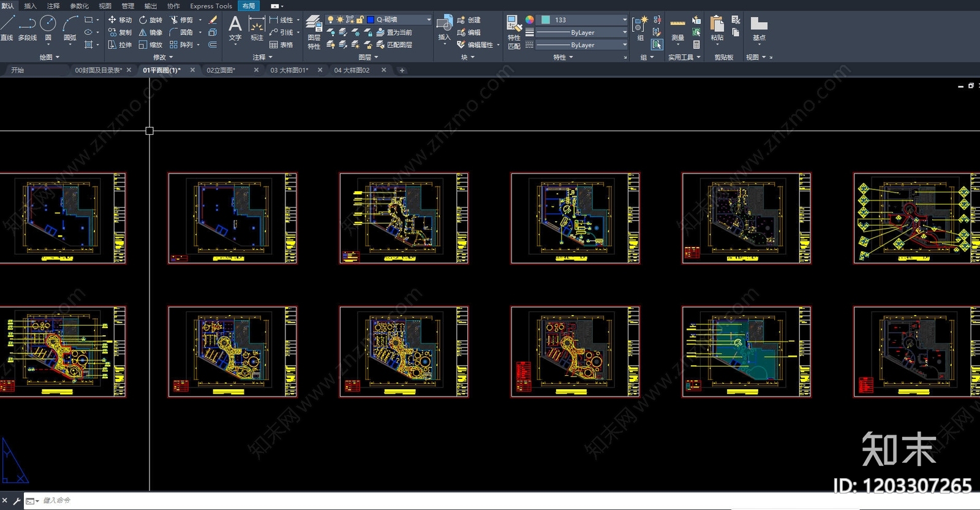Toggle the layer freeze sun icon
The height and width of the screenshot is (510, 980).
341,20
